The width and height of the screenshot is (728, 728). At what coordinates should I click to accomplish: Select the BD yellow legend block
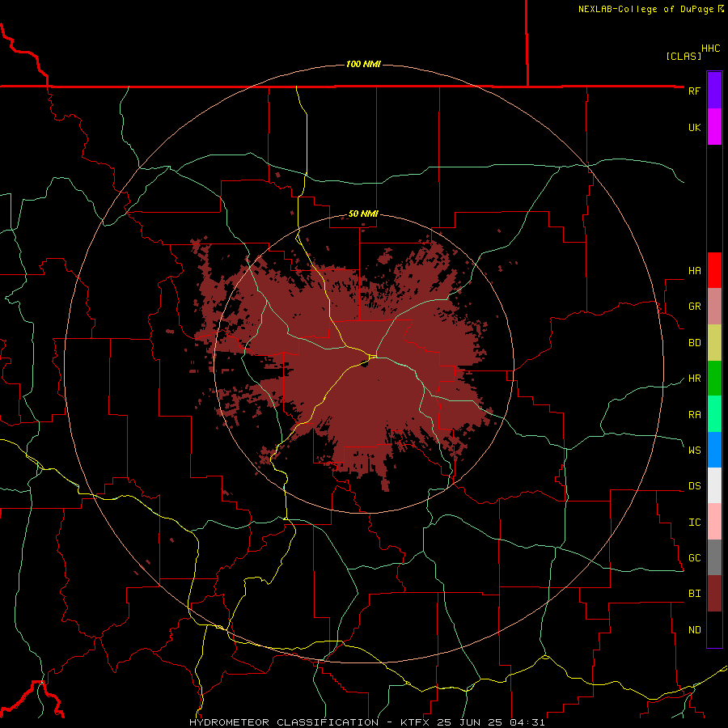714,343
